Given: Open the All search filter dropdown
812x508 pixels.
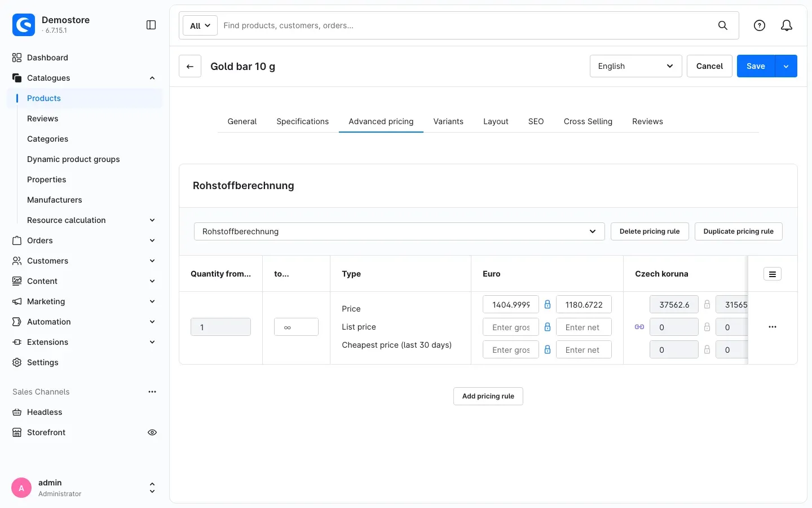Looking at the screenshot, I should point(200,25).
